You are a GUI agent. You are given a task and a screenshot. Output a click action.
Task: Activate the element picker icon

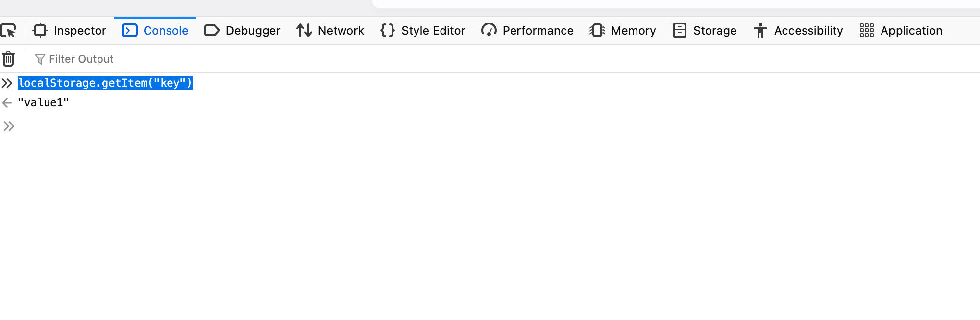point(8,31)
